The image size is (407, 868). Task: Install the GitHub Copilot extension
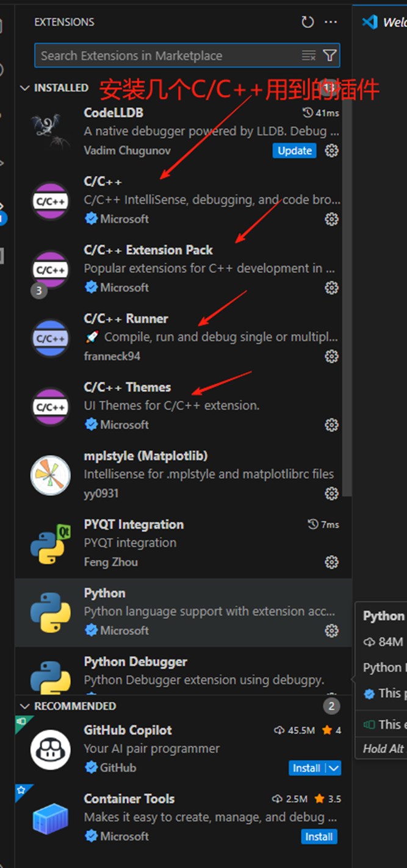tap(306, 769)
